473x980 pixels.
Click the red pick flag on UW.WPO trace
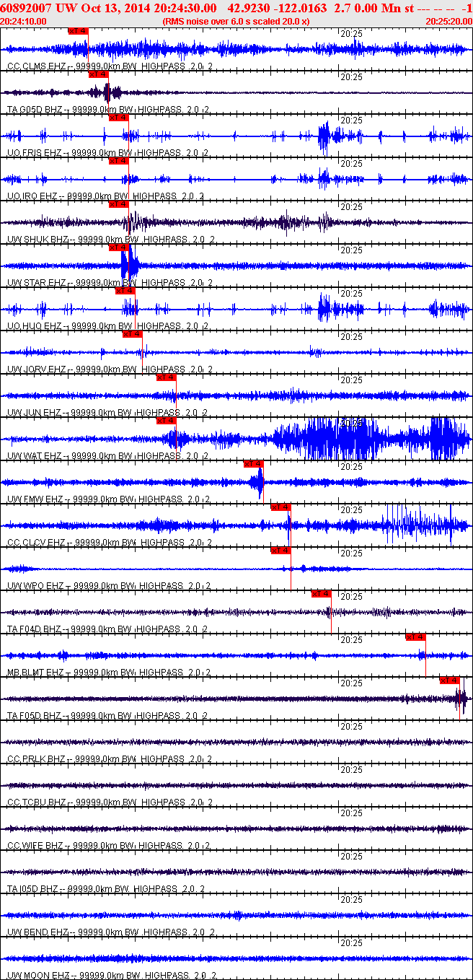pos(280,551)
